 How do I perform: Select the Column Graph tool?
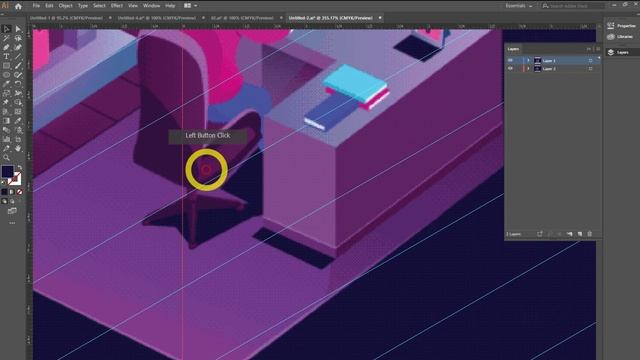(x=7, y=139)
